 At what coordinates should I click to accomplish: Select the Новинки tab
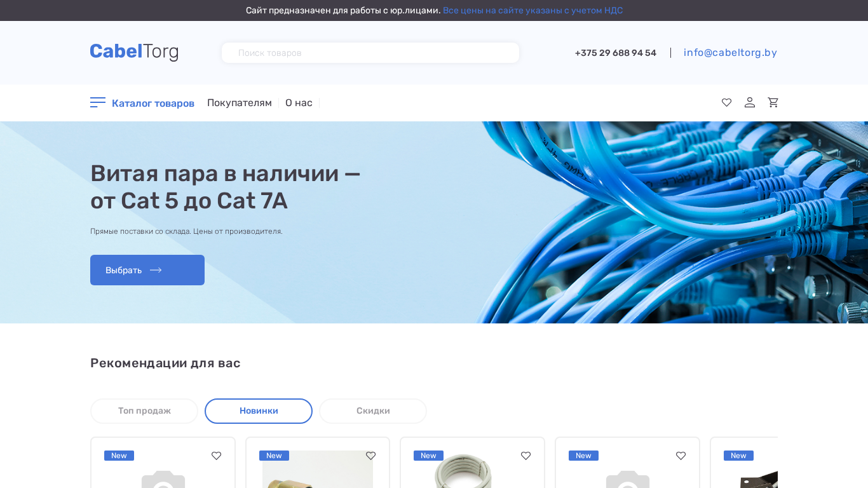pyautogui.click(x=259, y=411)
